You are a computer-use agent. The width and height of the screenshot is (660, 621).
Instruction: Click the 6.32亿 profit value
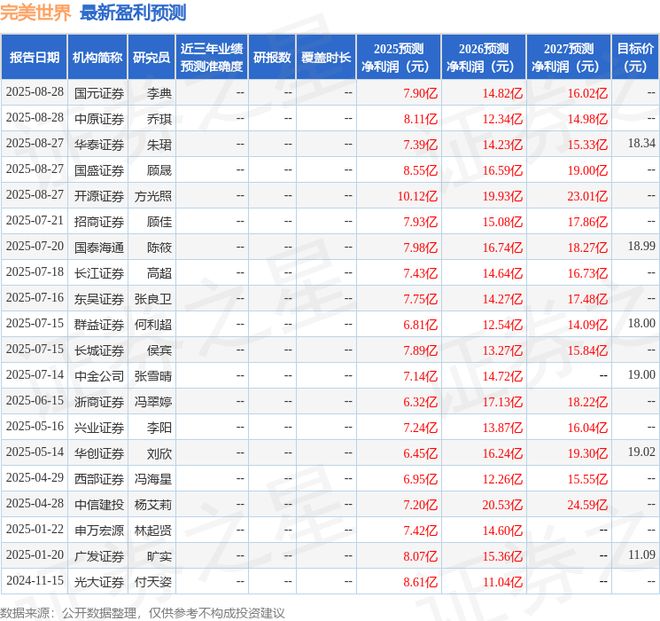tap(420, 402)
